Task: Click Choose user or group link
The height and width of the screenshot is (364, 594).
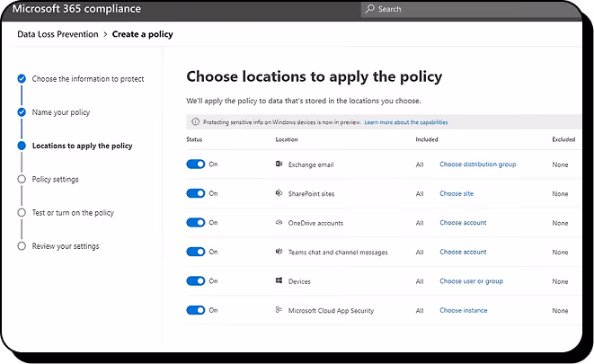Action: 471,281
